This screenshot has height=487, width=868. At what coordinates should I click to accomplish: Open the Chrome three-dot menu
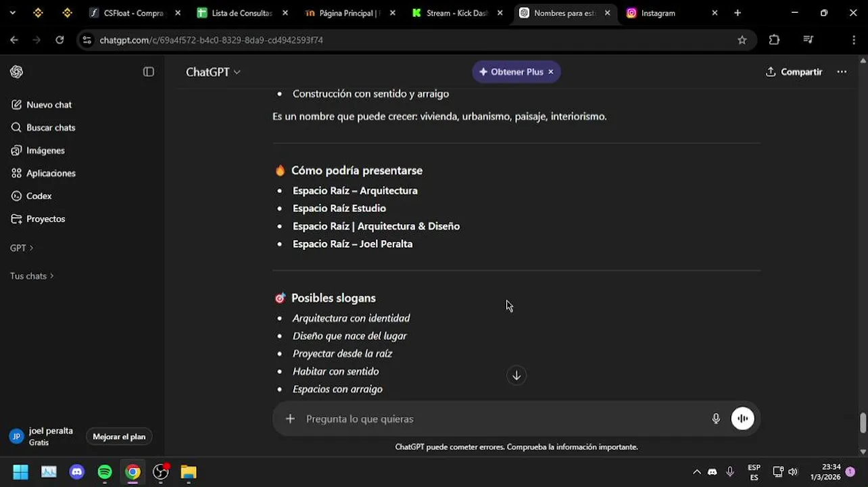coord(854,40)
